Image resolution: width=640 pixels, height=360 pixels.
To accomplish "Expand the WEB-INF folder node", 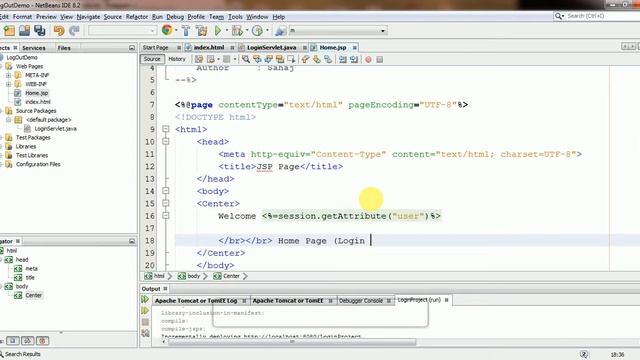I will point(8,84).
